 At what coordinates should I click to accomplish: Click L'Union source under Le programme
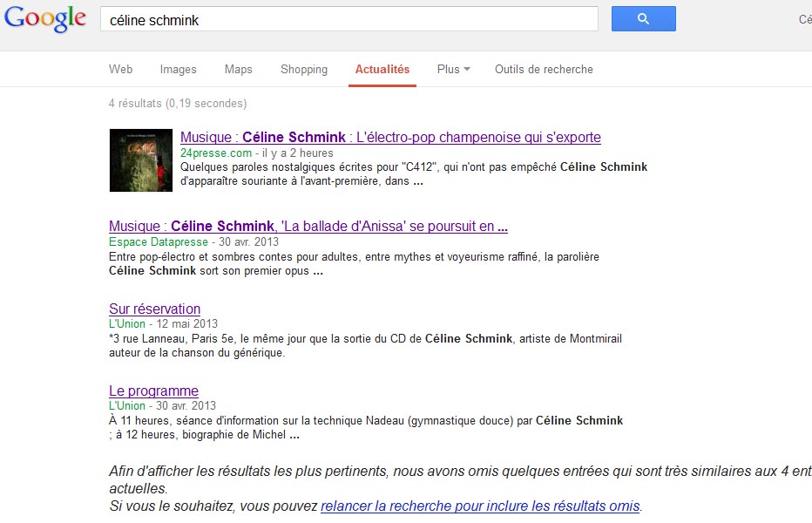tap(127, 405)
